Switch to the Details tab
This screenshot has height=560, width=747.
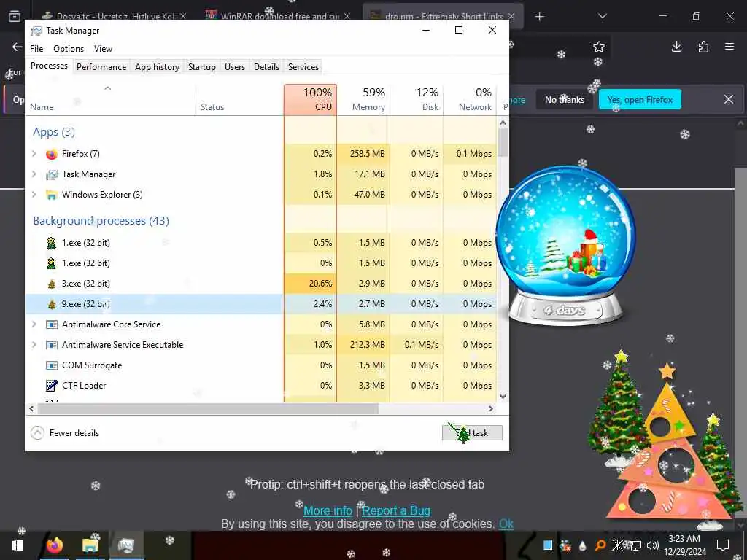click(x=266, y=66)
